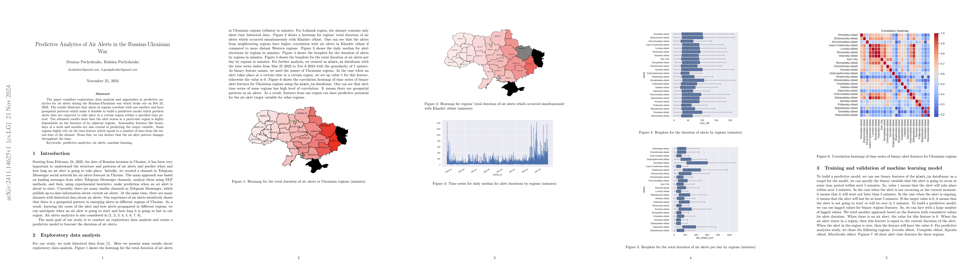Click the 'Vinnytska oblast' row label in Figure 4
The image size is (980, 277).
pyautogui.click(x=661, y=34)
